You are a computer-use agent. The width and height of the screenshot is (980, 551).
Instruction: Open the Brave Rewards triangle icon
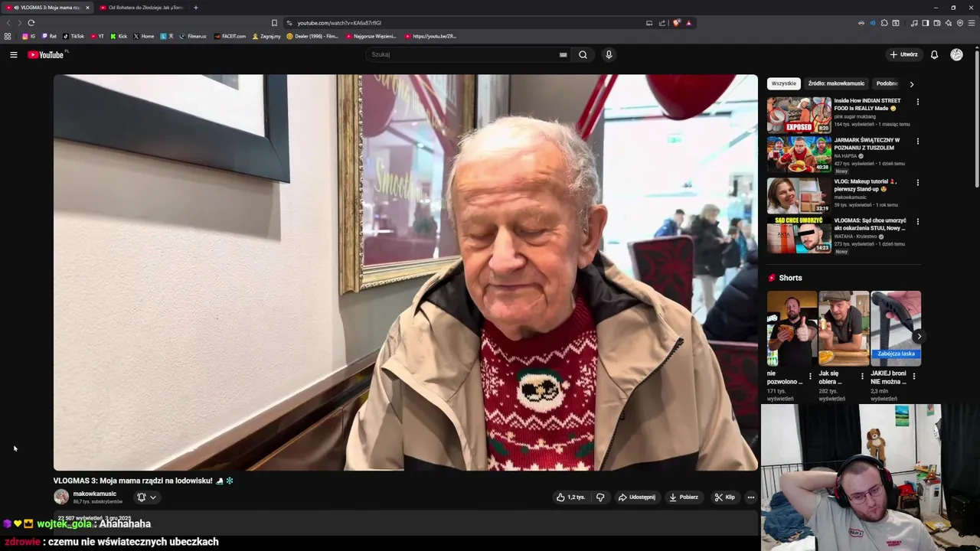click(x=688, y=23)
